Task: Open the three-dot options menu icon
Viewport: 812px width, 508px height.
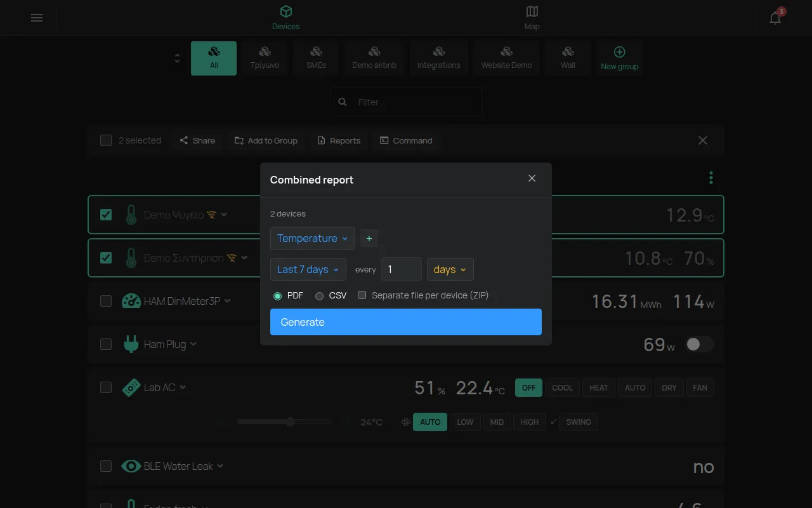Action: point(711,178)
